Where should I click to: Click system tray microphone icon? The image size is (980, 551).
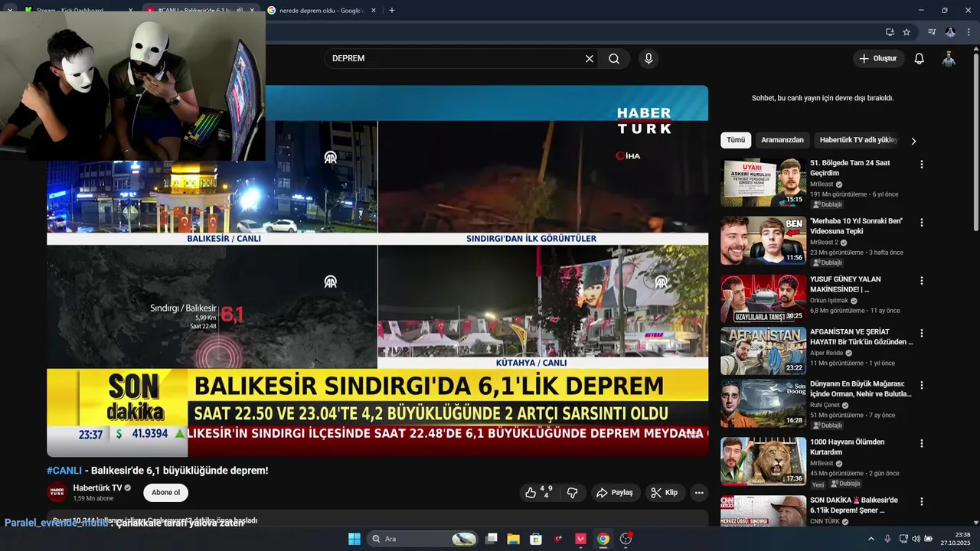[887, 539]
